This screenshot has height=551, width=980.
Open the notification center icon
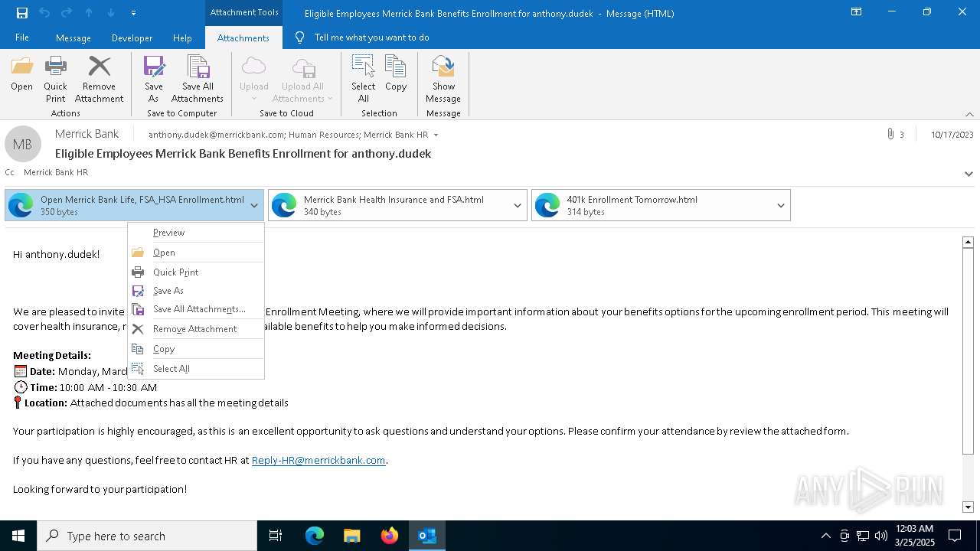pyautogui.click(x=955, y=536)
